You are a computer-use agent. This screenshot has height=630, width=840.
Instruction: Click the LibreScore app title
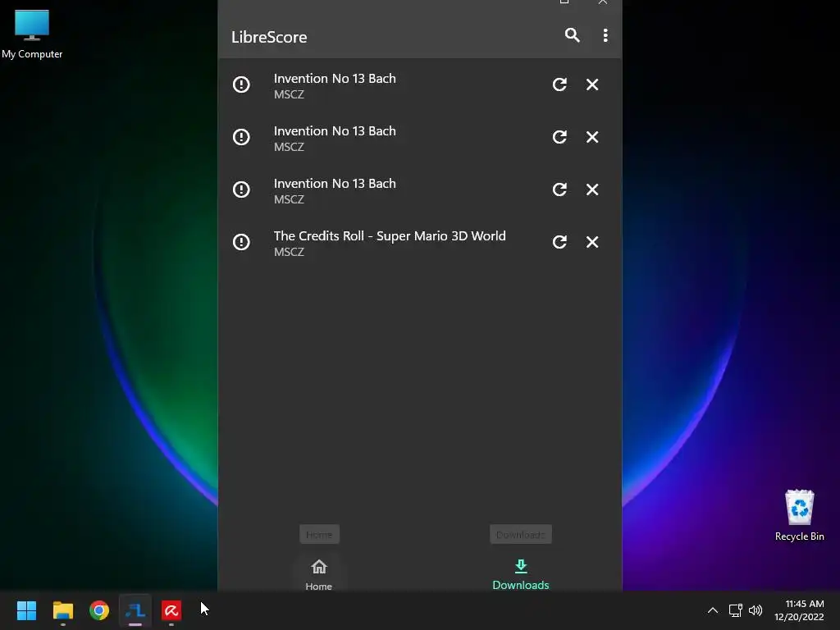point(269,37)
